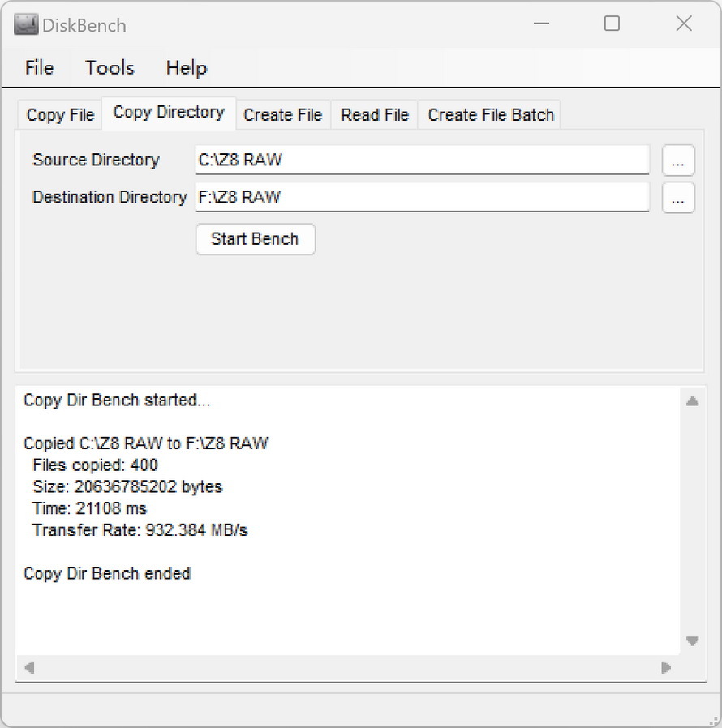Click the 'Copy Dir Bench ended' line

(x=107, y=573)
